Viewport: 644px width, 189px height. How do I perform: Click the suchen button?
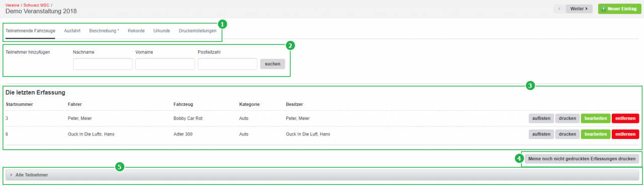[x=273, y=64]
